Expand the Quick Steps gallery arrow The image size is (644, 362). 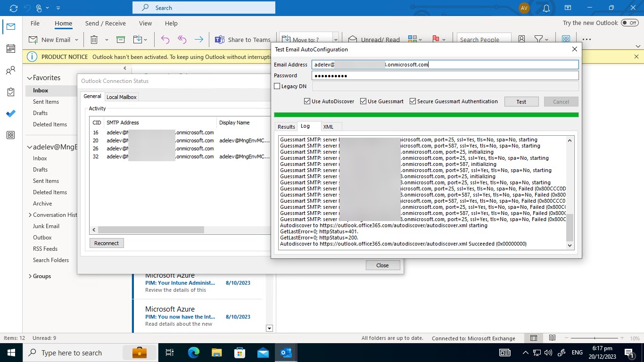[x=336, y=40]
